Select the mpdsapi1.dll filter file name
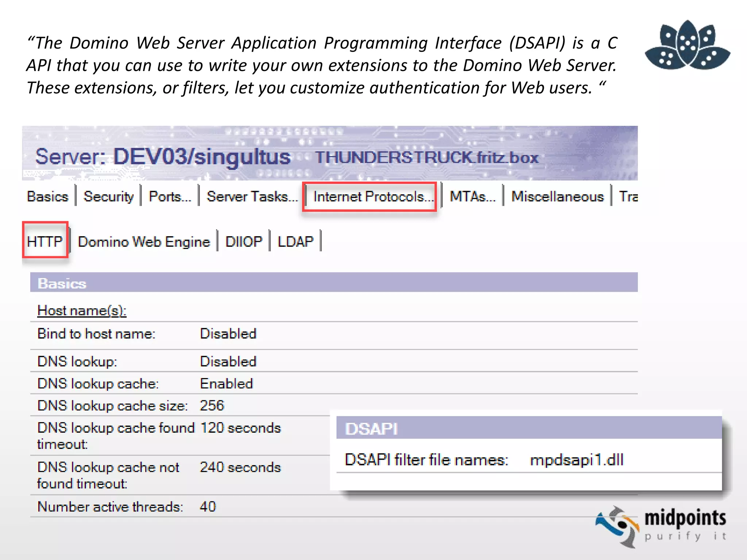The image size is (747, 560). click(577, 460)
